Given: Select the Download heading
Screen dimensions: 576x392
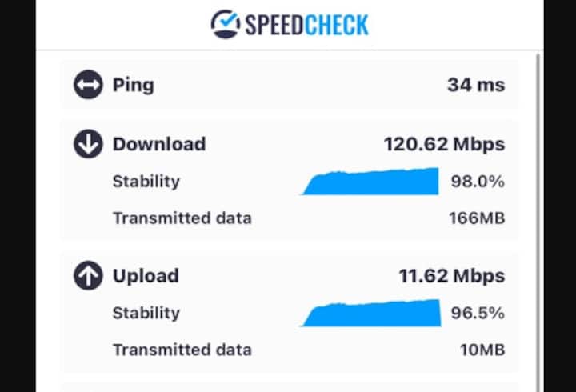Looking at the screenshot, I should click(x=159, y=144).
